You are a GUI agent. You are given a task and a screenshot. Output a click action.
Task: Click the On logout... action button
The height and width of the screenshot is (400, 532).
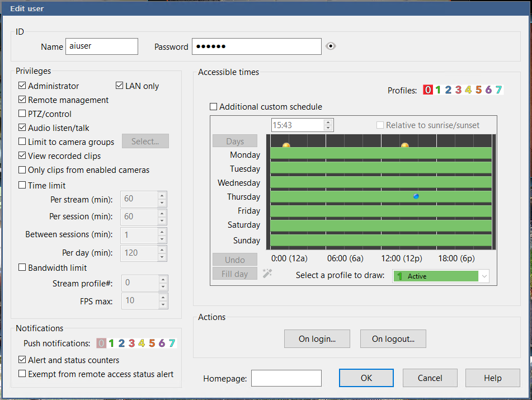393,338
